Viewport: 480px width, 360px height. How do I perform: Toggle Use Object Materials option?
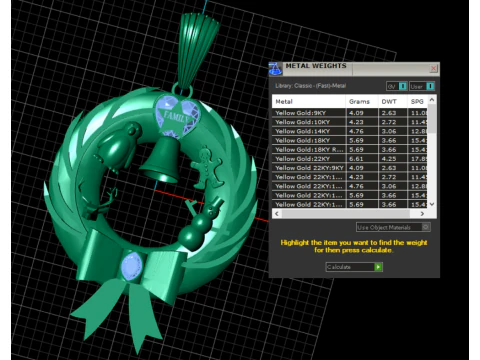click(x=393, y=227)
